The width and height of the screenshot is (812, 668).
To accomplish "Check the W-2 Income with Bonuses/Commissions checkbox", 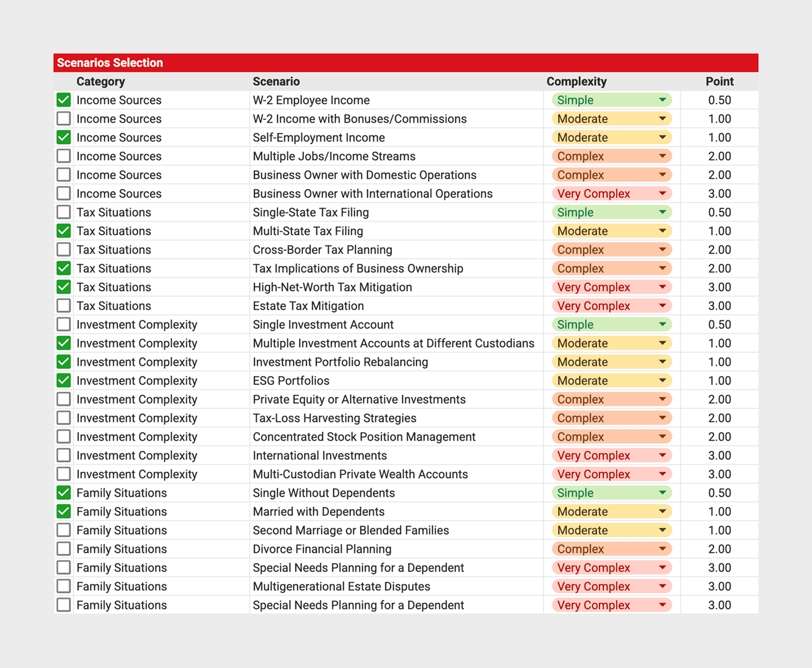I will tap(64, 119).
